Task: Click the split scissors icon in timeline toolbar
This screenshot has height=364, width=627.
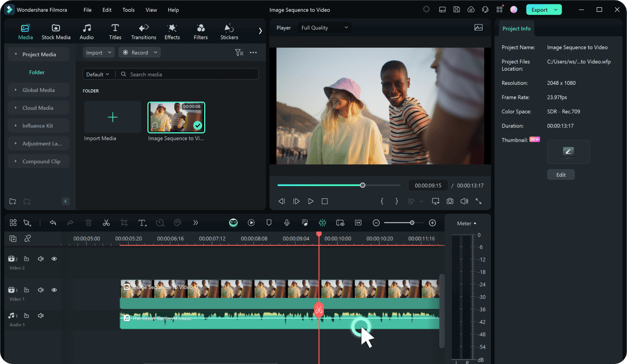Action: pos(106,223)
